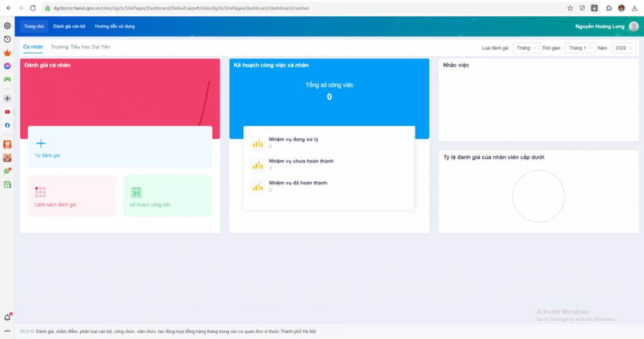Viewport: 644px width, 339px height.
Task: Open the Hướng dẫn sử dụng menu
Action: click(x=114, y=27)
